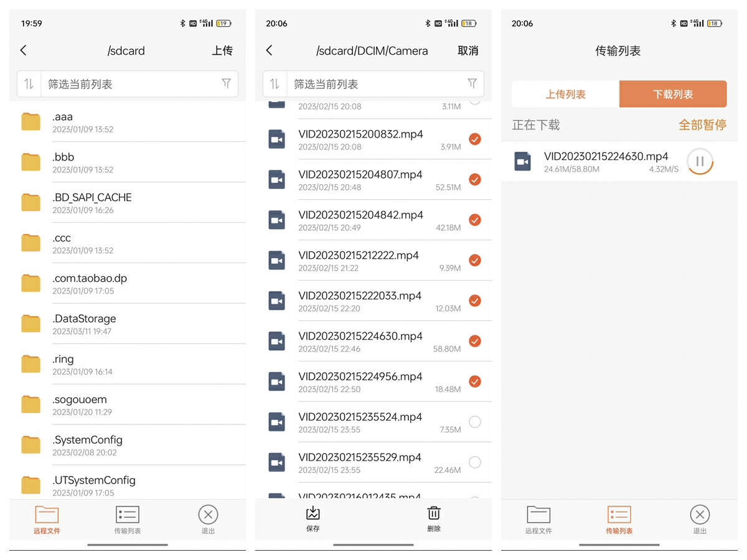Click the file name VID20230215222033.mp4
747x560 pixels.
pyautogui.click(x=360, y=296)
